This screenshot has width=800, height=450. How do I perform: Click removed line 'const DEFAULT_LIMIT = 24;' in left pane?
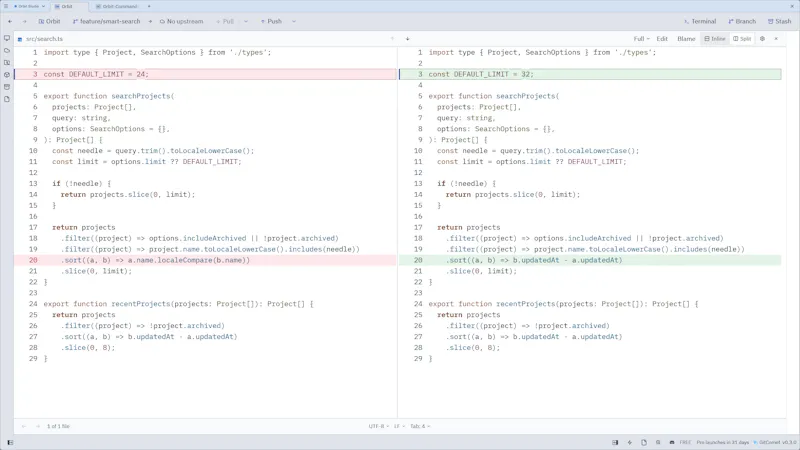[x=205, y=74]
